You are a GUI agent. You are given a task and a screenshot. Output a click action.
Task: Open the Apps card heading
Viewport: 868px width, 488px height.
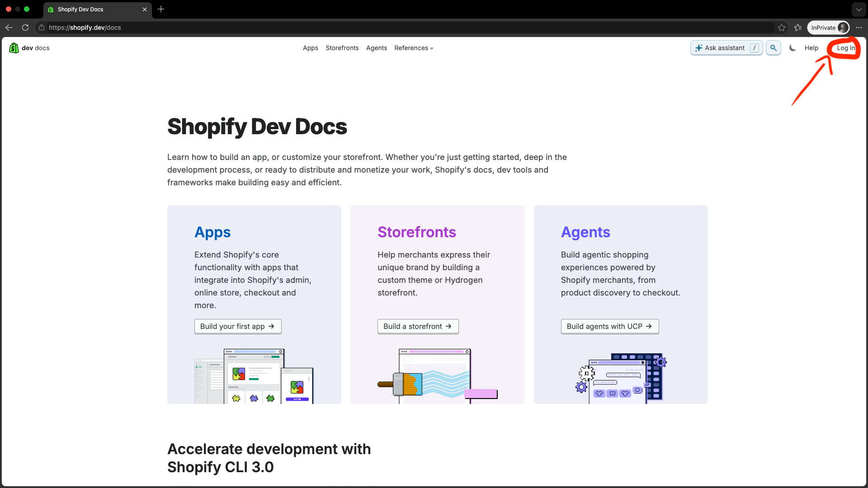[212, 232]
